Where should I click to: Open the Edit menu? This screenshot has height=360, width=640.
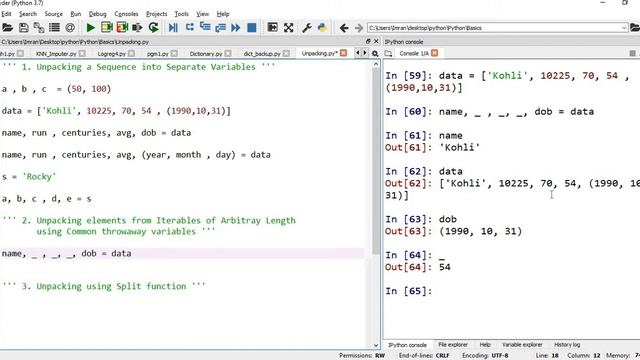(6, 14)
